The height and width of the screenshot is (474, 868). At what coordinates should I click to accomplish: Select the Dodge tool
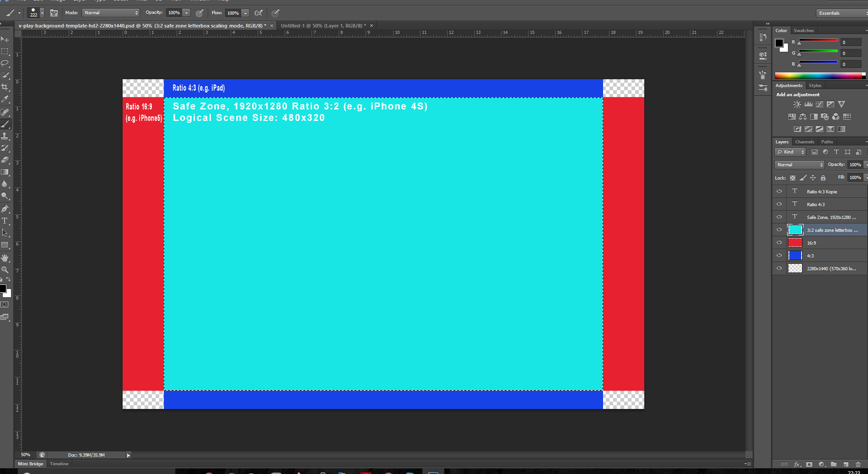click(x=5, y=196)
